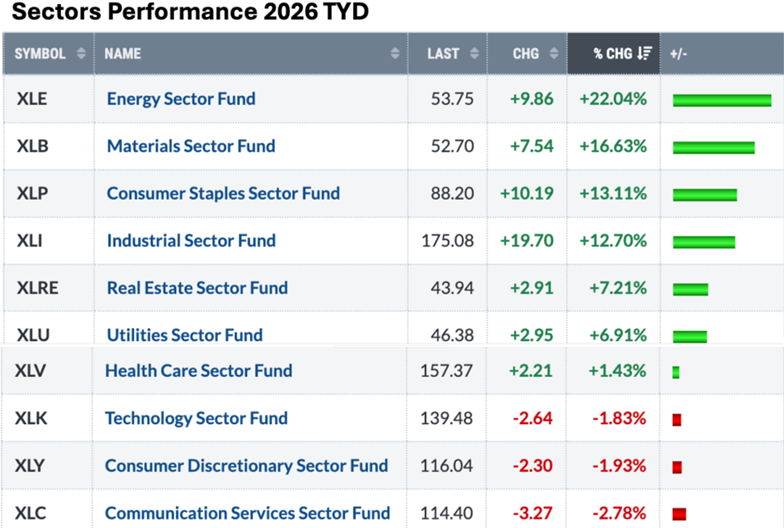Click the green performance bar for XLE

pyautogui.click(x=722, y=100)
